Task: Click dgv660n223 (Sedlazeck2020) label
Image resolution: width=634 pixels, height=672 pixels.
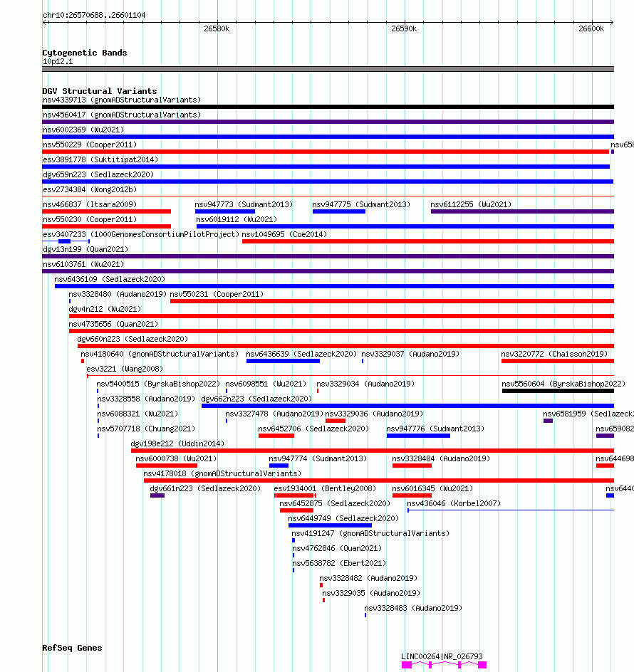Action: 132,340
